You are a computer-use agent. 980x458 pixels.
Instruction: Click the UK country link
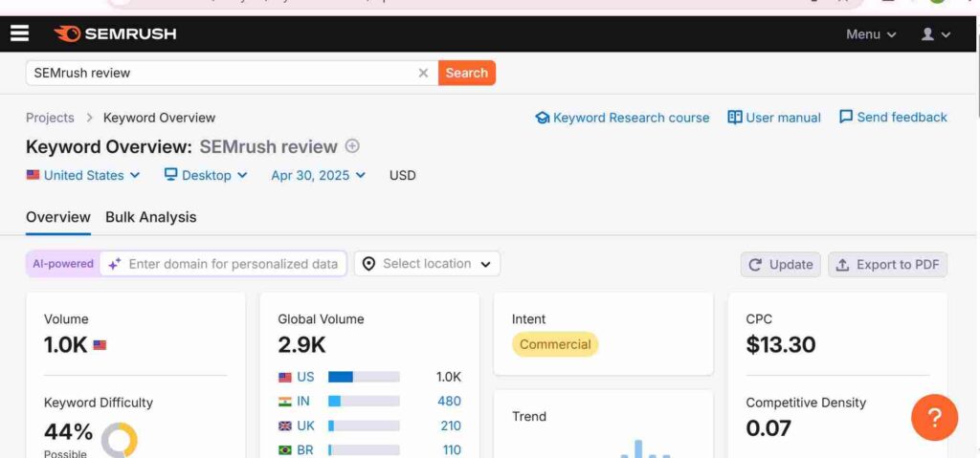pos(305,426)
